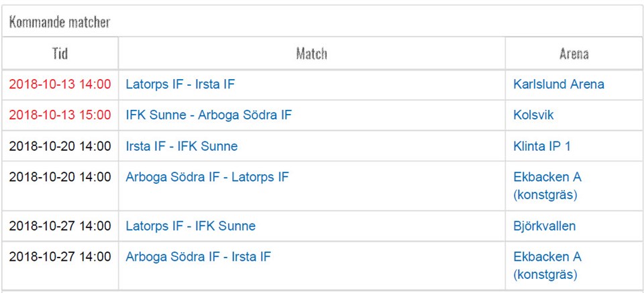Open Ekbacken A arena for the Latorps match
The width and height of the screenshot is (644, 293).
(547, 186)
